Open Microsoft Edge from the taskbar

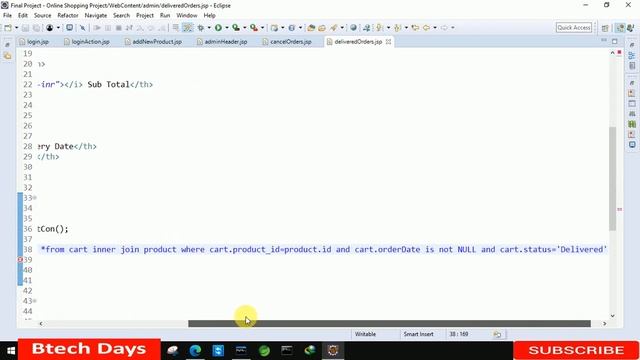click(x=195, y=350)
